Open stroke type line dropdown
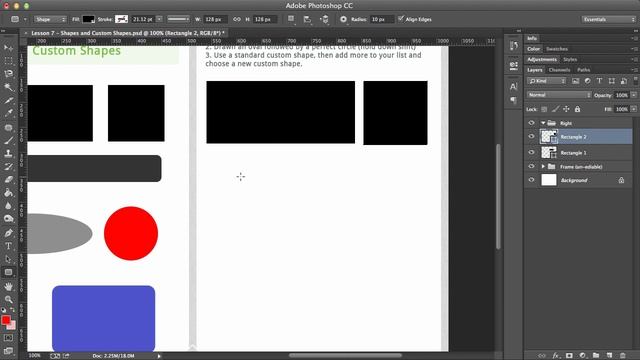 pos(178,19)
